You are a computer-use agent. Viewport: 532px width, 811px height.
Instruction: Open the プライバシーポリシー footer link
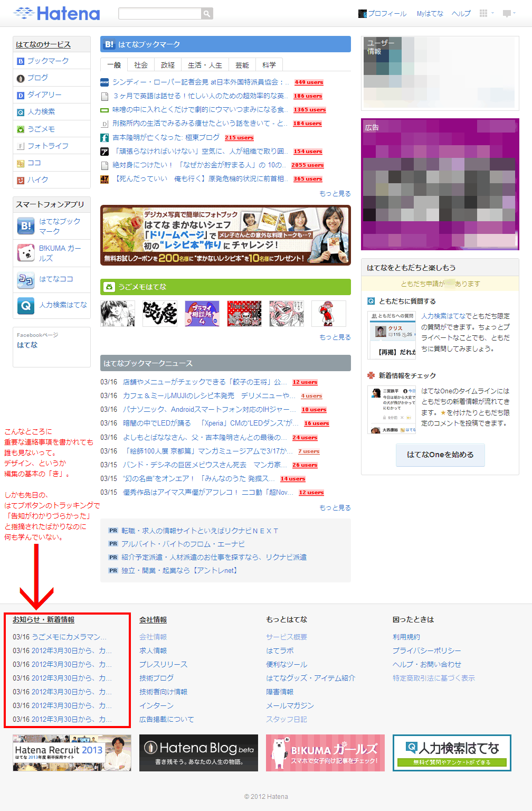point(426,650)
